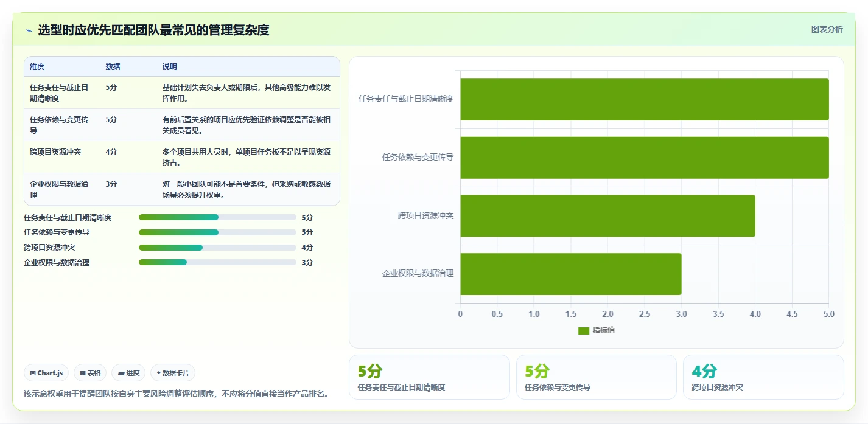Click the table explanation starting 基础计划失去负责人
Screen dimensions: 868x424
click(x=247, y=92)
